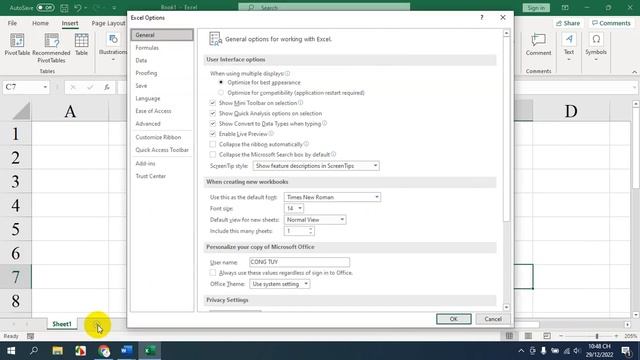The image size is (640, 360).
Task: Open Recommended PivotTables
Action: click(51, 48)
